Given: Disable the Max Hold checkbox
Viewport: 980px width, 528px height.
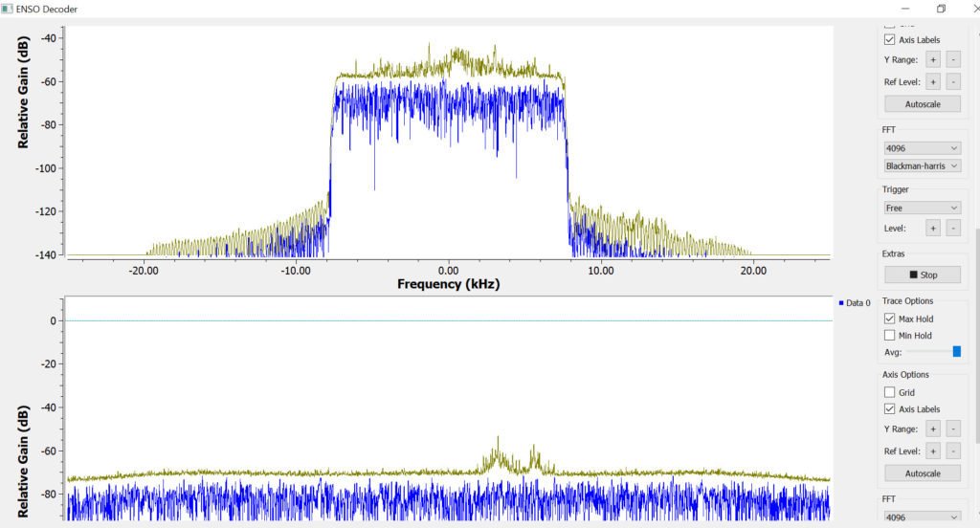Looking at the screenshot, I should coord(890,319).
